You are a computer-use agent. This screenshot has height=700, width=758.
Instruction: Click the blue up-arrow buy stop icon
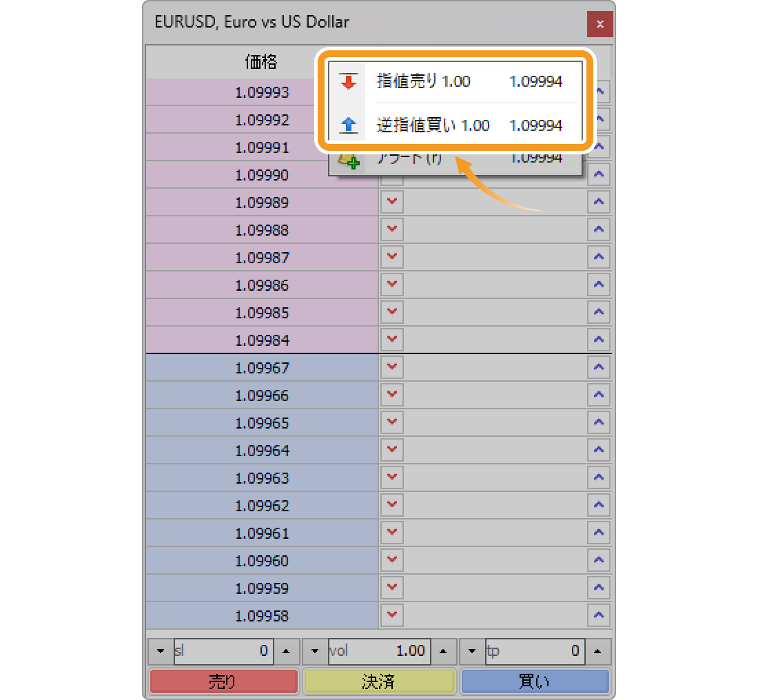[x=348, y=125]
